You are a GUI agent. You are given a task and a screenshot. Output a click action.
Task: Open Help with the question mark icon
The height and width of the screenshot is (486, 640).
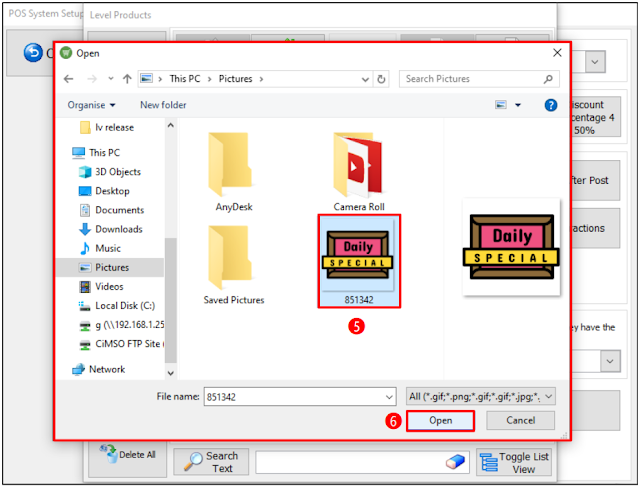pos(551,105)
